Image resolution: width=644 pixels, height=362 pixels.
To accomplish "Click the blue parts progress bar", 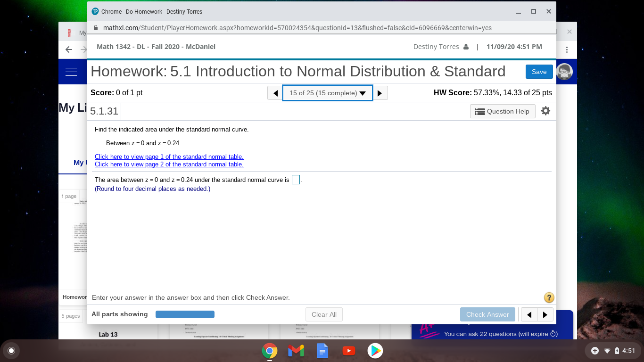I will (x=185, y=314).
